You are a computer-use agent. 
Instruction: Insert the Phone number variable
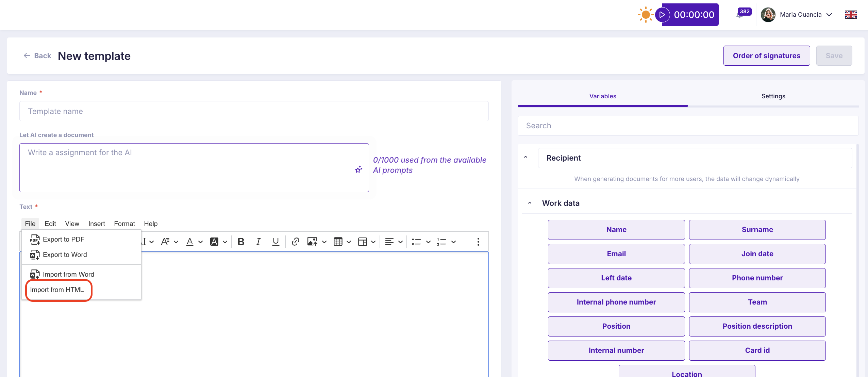[757, 278]
